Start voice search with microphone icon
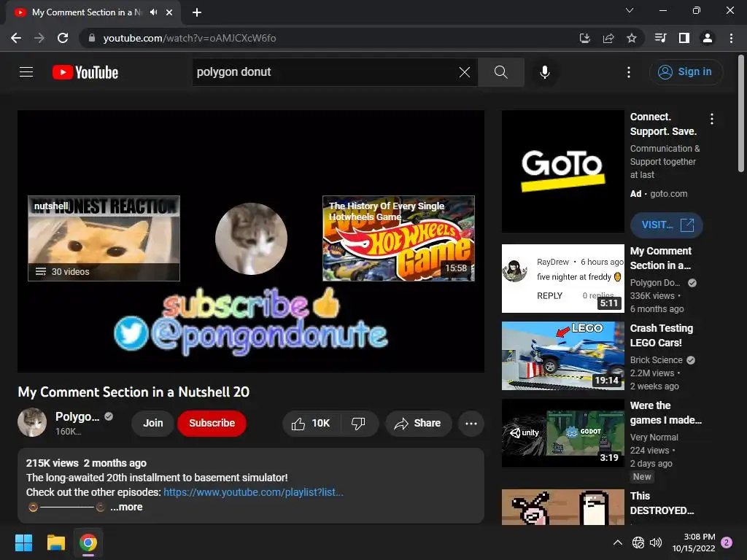Viewport: 747px width, 560px height. click(x=544, y=72)
